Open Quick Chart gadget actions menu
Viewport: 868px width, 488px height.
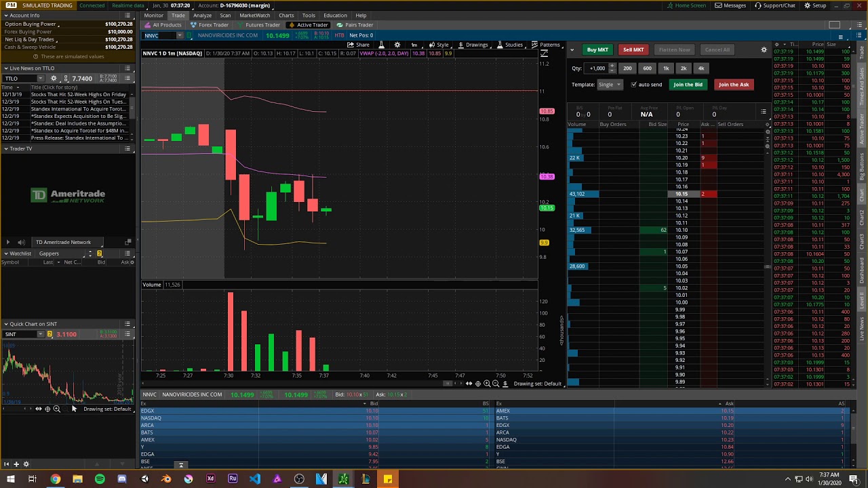coord(127,324)
